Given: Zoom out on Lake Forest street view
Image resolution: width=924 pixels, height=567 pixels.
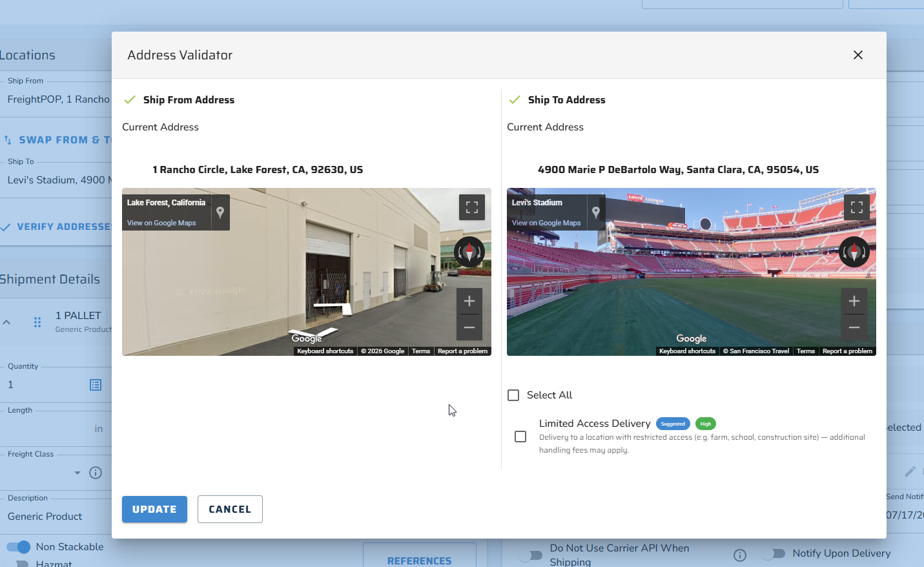Looking at the screenshot, I should [x=469, y=327].
